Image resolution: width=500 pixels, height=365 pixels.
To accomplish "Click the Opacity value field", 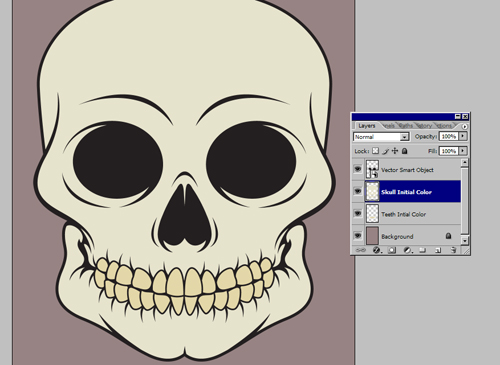I will coord(449,136).
